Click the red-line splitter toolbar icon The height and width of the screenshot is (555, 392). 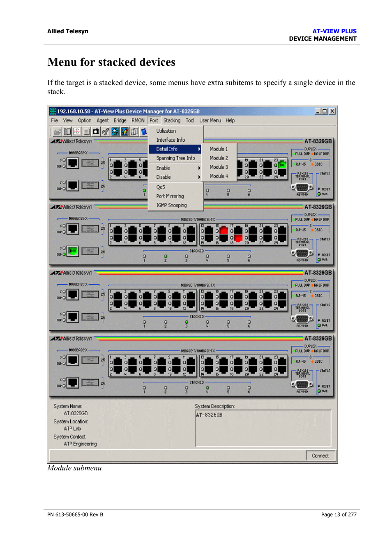[77, 131]
